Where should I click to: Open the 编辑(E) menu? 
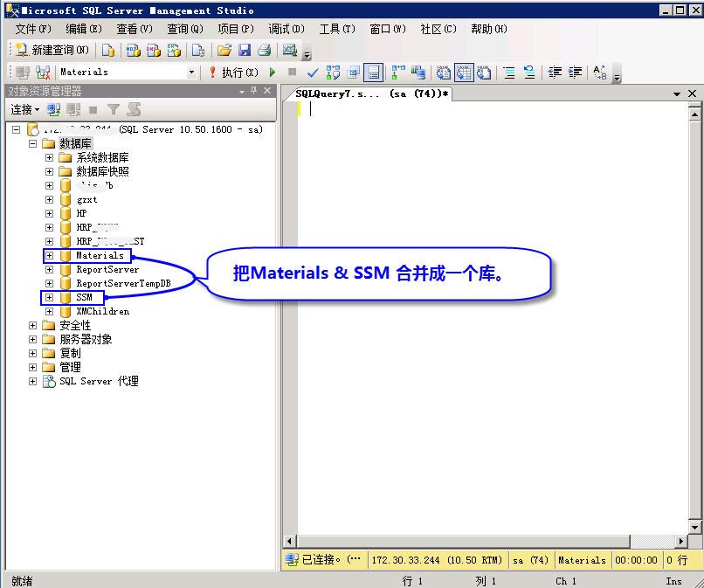point(84,29)
